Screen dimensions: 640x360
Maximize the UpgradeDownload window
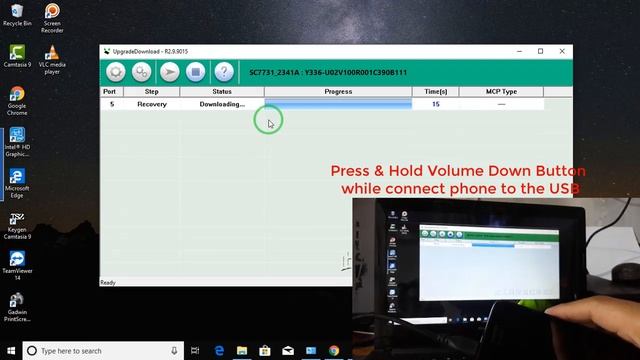[x=540, y=51]
